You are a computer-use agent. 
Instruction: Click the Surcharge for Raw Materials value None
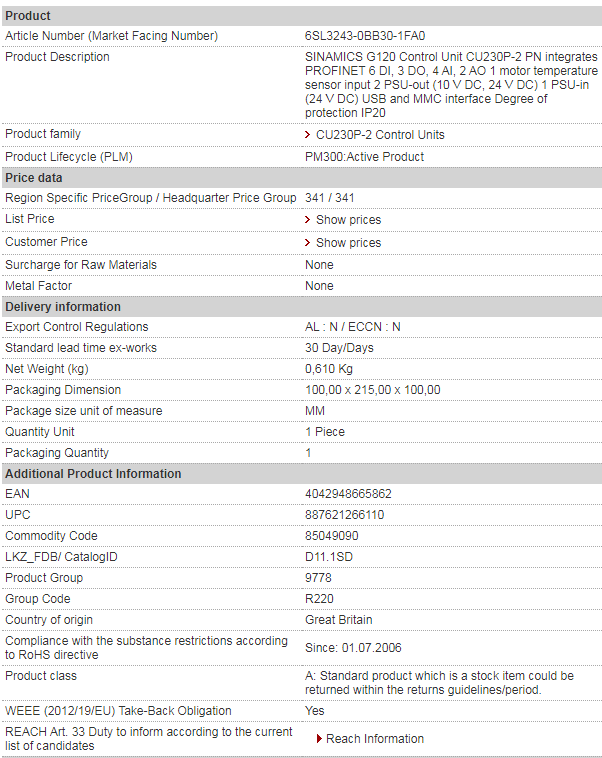coord(319,265)
